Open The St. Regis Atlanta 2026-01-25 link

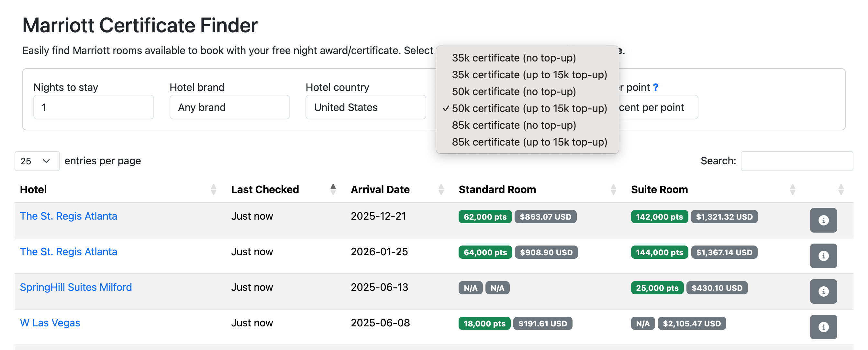pos(68,252)
